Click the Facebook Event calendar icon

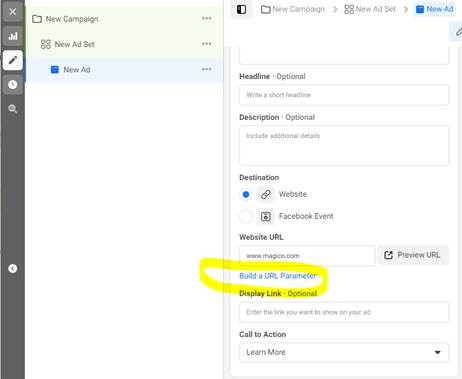[x=266, y=217]
